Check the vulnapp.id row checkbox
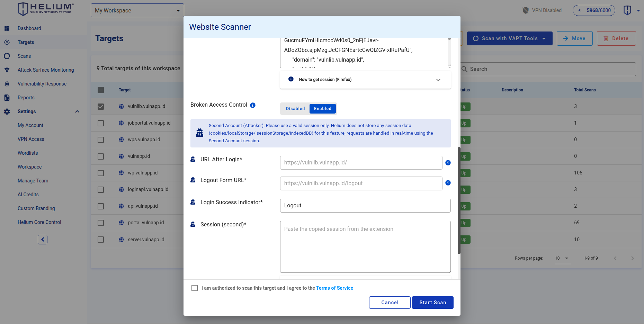Image resolution: width=644 pixels, height=324 pixels. (101, 156)
